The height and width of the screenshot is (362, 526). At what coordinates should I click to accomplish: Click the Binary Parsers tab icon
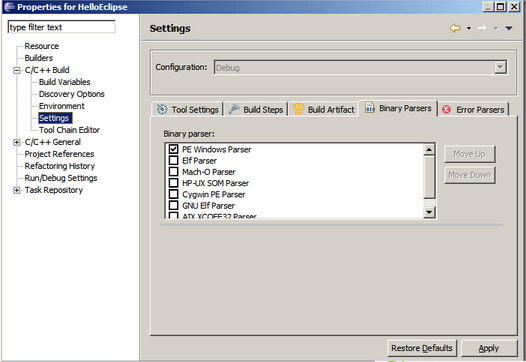370,107
